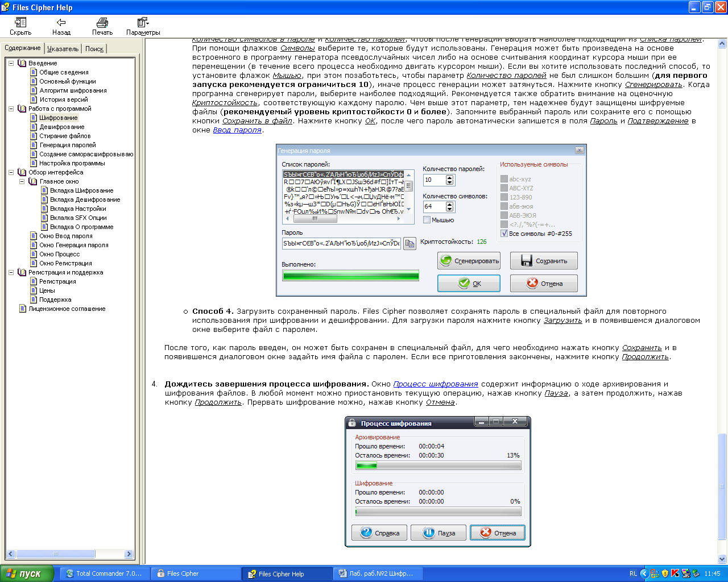Click the Пауза button in the process window

tap(439, 533)
